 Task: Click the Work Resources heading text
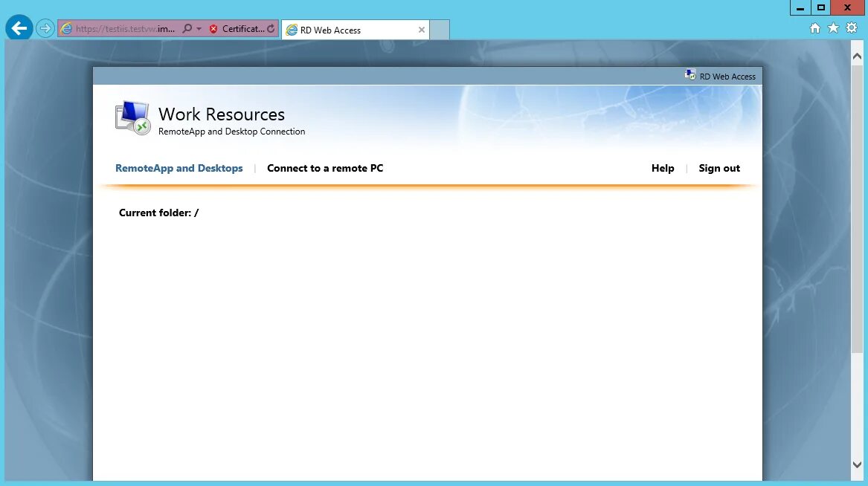tap(222, 114)
